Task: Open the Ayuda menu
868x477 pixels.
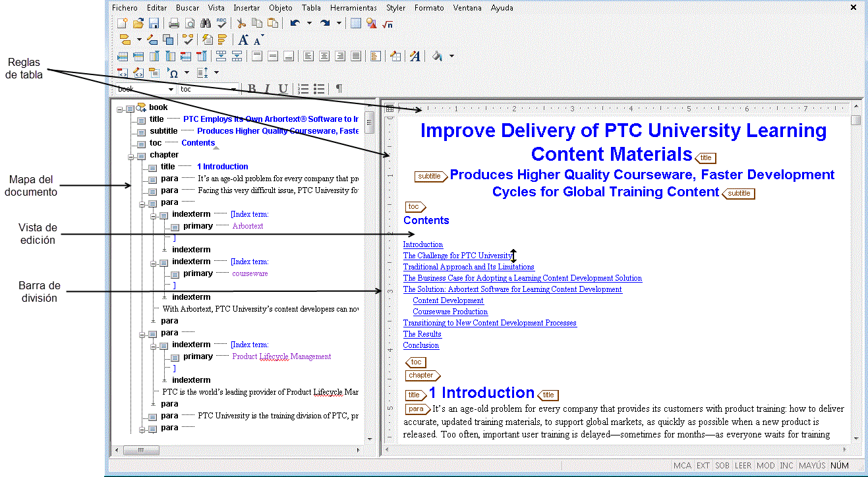Action: tap(502, 8)
